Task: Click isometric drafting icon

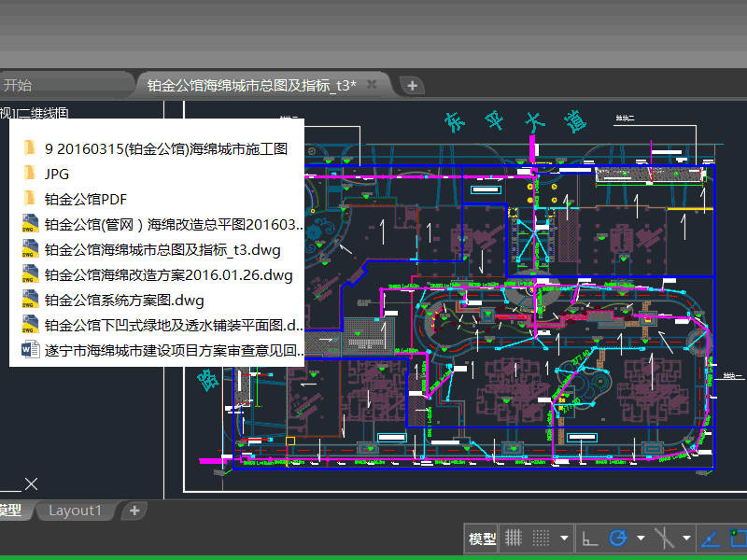Action: point(664,539)
